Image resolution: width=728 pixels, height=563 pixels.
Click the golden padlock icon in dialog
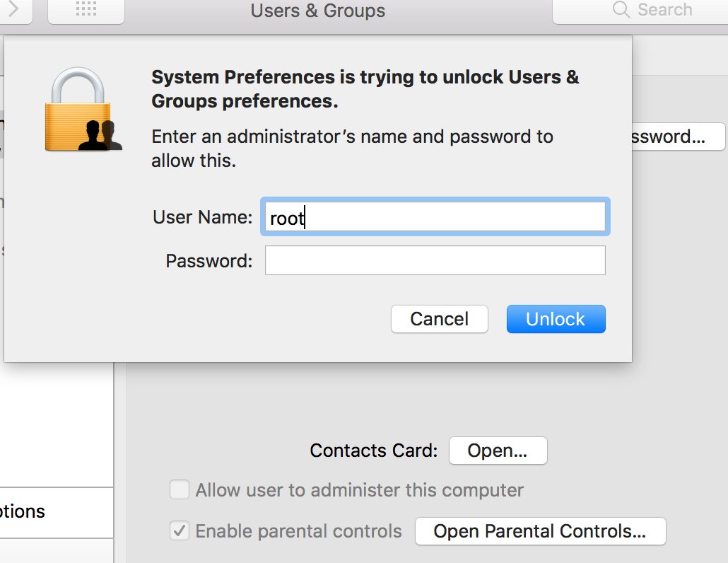coord(78,110)
